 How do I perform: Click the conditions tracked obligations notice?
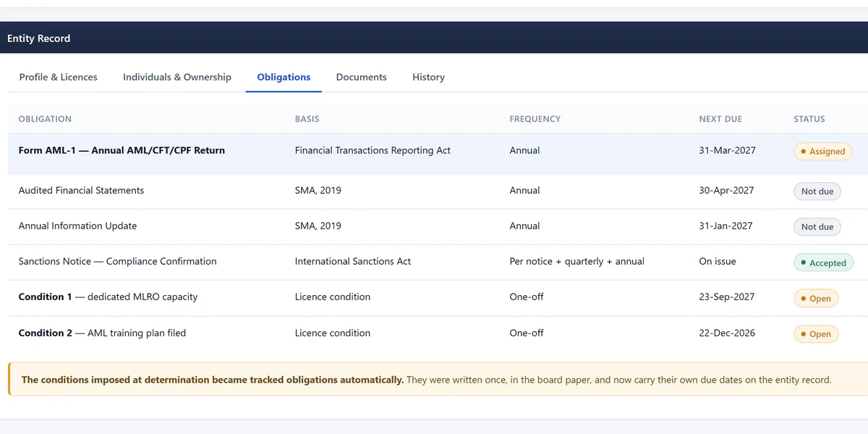(438, 379)
